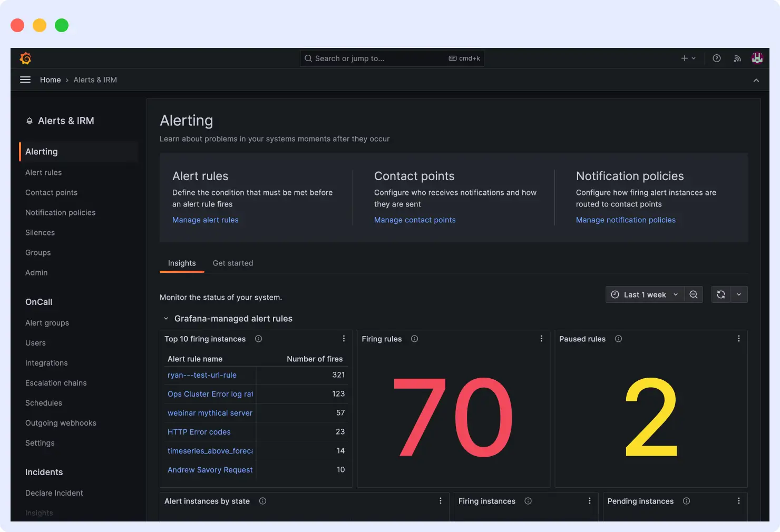Open the hamburger menu next to Home
This screenshot has height=532, width=780.
click(25, 79)
